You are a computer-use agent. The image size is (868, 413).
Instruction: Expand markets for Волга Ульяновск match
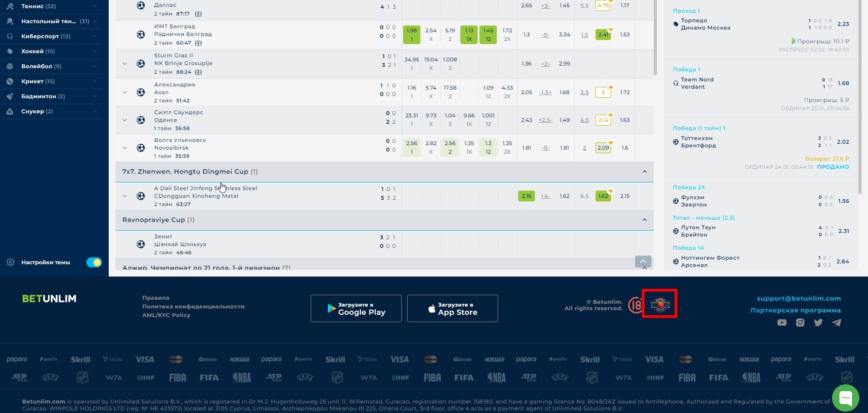point(125,148)
